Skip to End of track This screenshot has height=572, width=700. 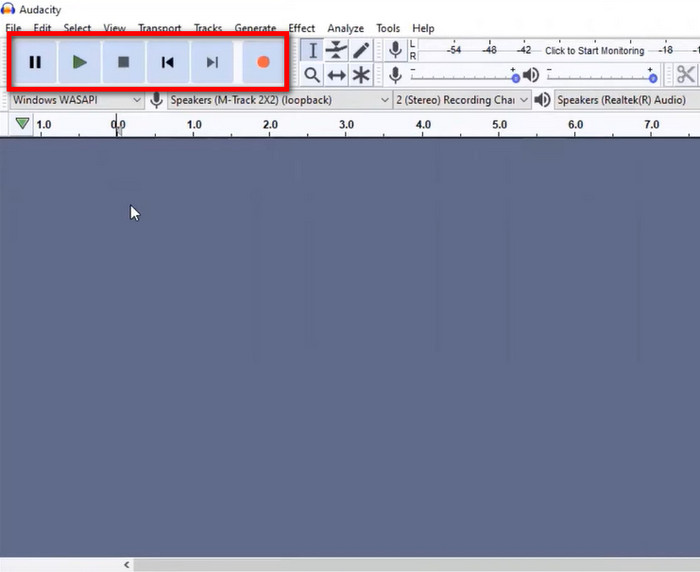(212, 62)
